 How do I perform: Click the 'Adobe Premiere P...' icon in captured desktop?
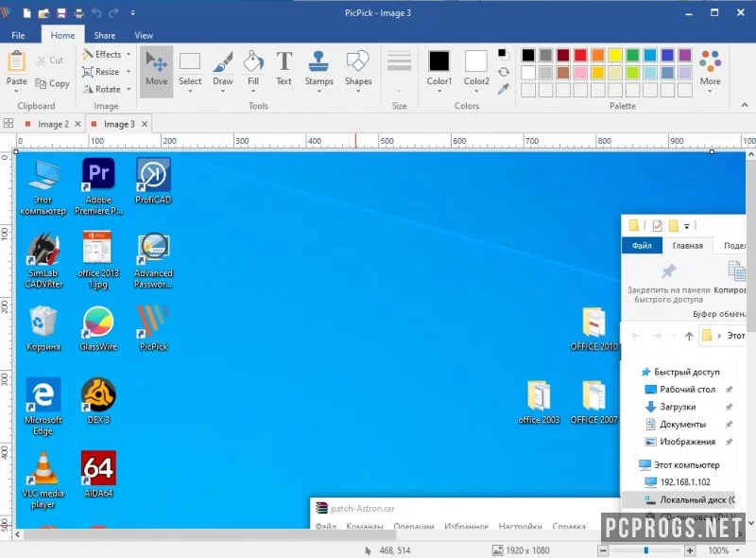98,186
